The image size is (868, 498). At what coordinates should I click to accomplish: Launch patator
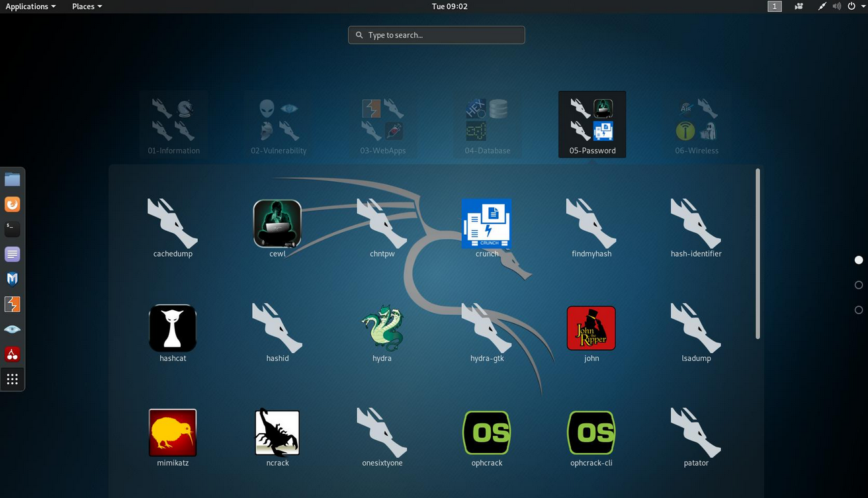[696, 438]
